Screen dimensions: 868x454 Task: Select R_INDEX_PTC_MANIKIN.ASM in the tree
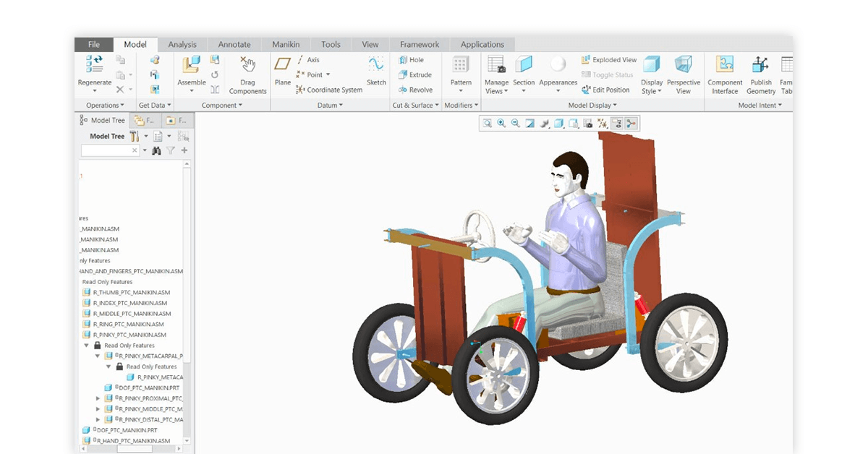pyautogui.click(x=125, y=303)
